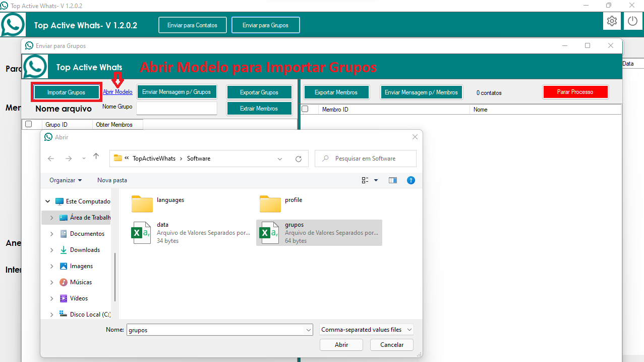Select the data CSV file
644x362 pixels.
(191, 233)
